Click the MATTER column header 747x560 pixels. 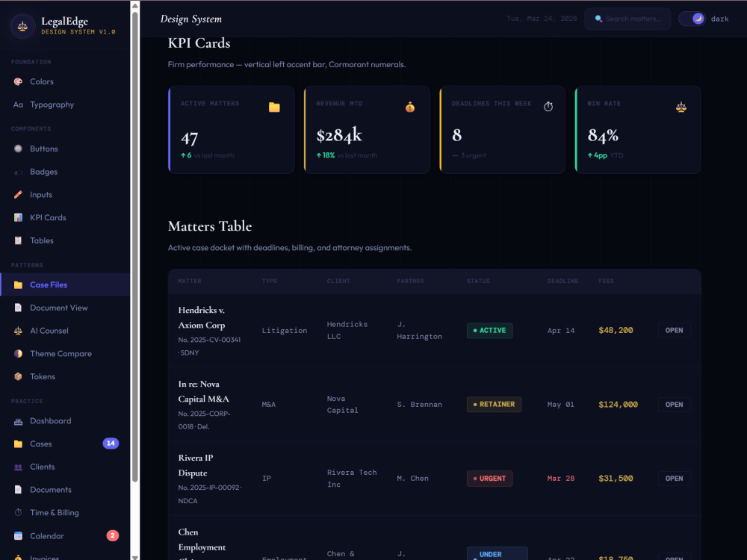(x=190, y=281)
